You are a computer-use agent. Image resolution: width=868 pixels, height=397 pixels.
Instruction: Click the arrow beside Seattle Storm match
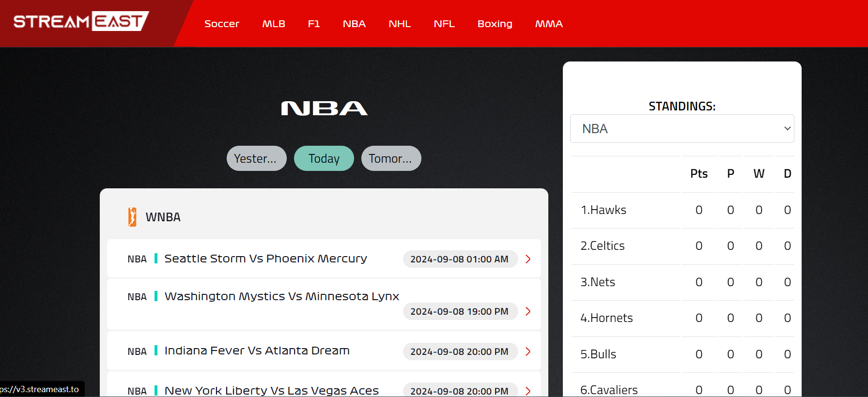[x=528, y=259]
